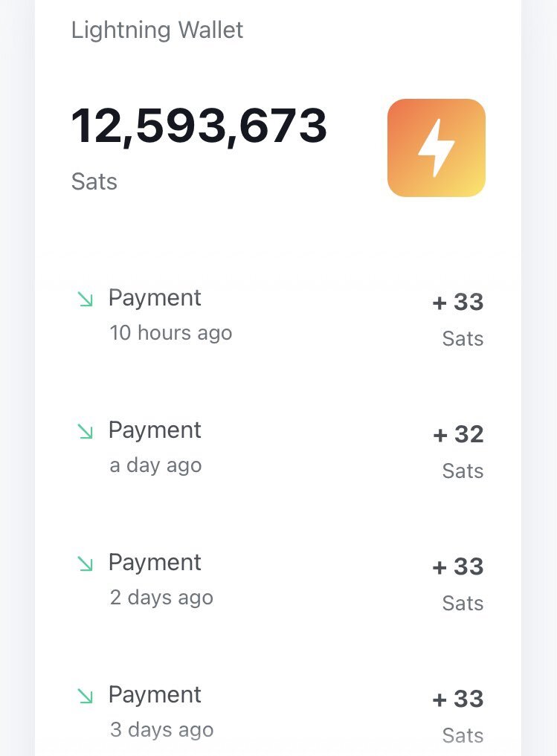Click incoming arrow on 3 days ago payment
The height and width of the screenshot is (756, 557).
click(x=86, y=696)
